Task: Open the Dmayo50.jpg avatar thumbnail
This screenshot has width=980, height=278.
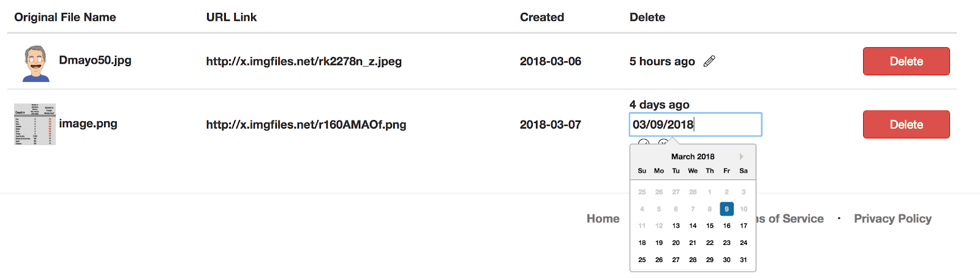Action: 36,63
